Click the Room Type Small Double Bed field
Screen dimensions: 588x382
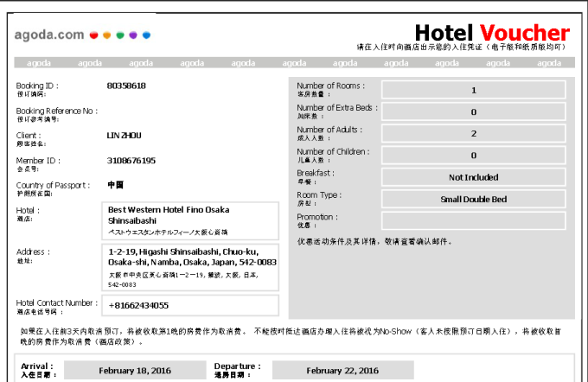pos(474,199)
